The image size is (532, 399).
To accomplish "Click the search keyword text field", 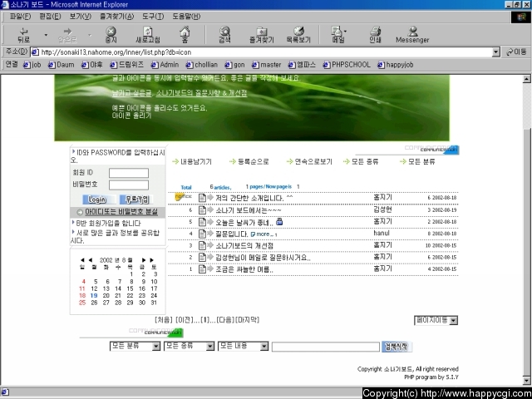I will 325,347.
